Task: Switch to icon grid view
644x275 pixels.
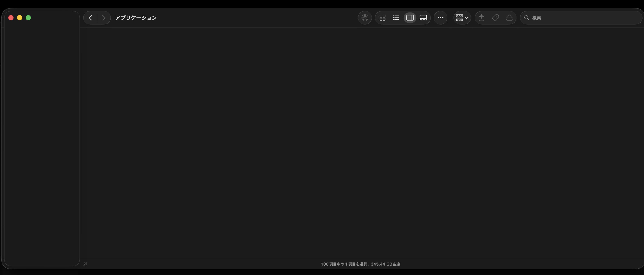Action: point(382,18)
